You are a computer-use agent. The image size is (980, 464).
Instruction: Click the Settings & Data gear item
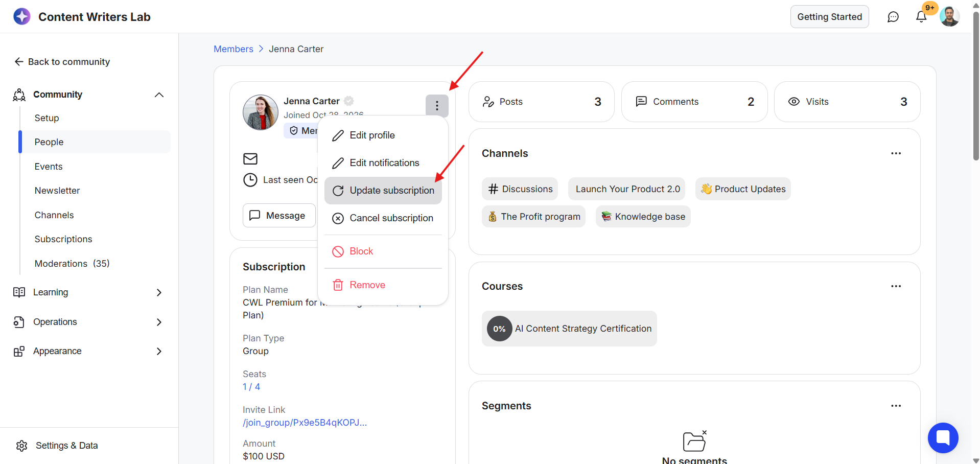(57, 446)
